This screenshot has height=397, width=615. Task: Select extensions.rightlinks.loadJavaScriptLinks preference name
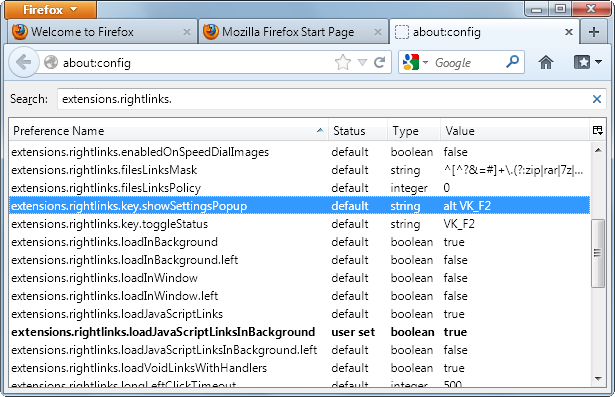pyautogui.click(x=117, y=314)
